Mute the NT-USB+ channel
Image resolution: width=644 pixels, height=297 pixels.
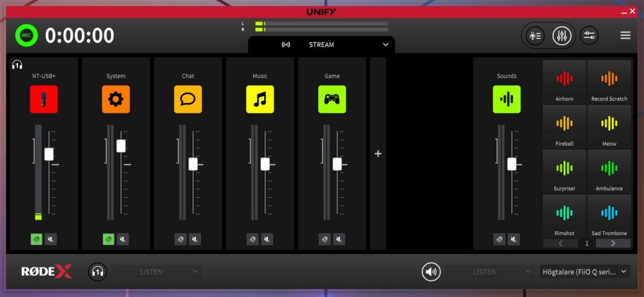pyautogui.click(x=51, y=239)
